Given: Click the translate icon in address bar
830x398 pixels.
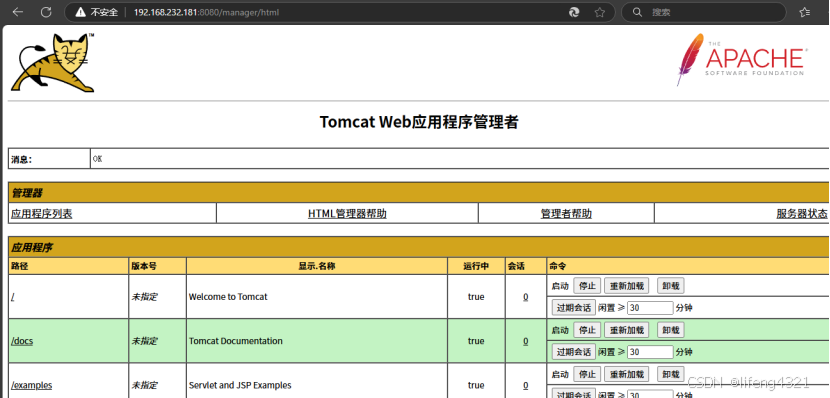Looking at the screenshot, I should [574, 12].
